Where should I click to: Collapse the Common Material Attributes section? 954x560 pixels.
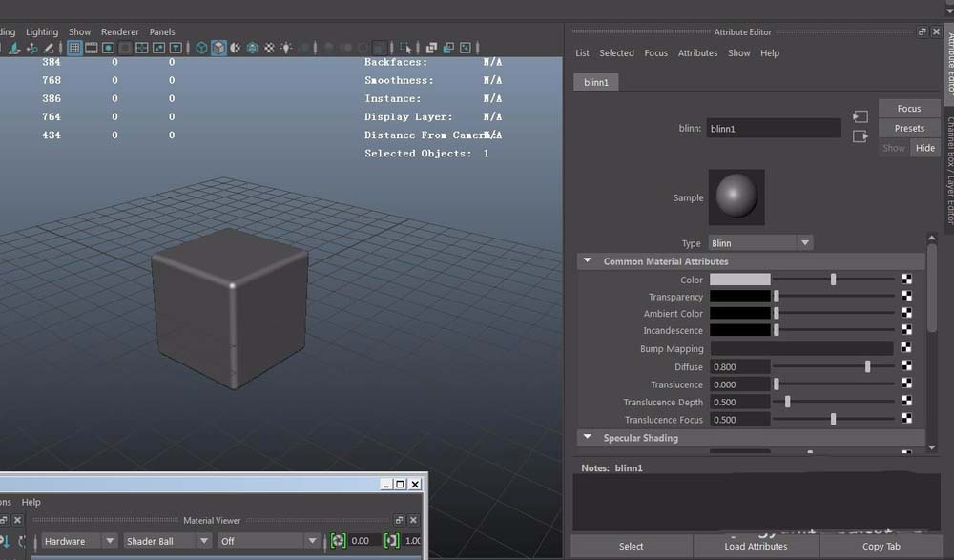pyautogui.click(x=587, y=261)
